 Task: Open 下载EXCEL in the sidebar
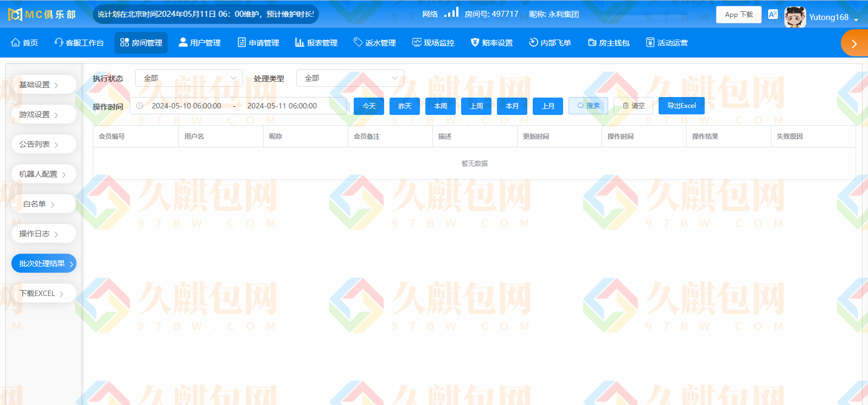pyautogui.click(x=44, y=293)
